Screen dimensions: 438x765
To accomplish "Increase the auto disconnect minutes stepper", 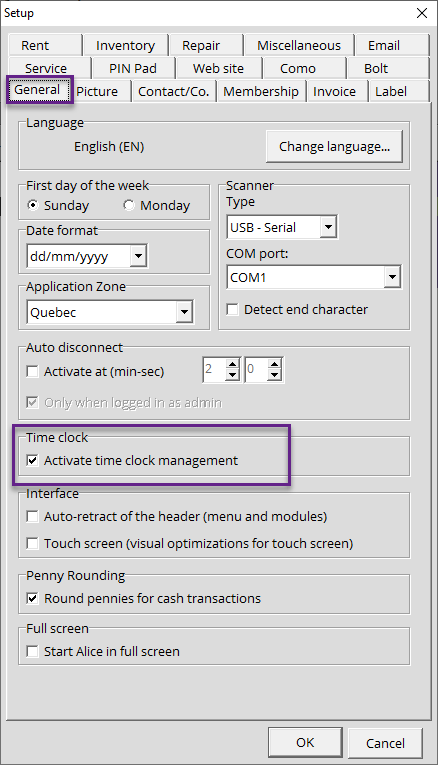I will click(x=233, y=364).
